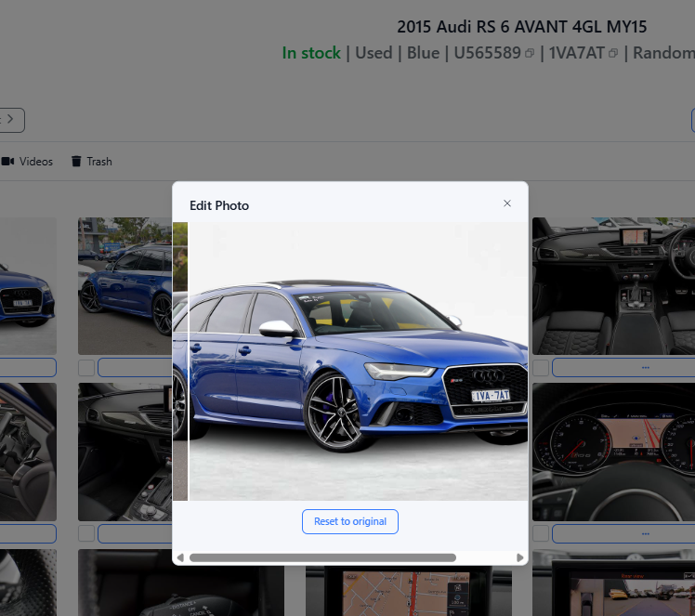Open the Trash tab
Image resolution: width=695 pixels, height=616 pixels.
point(92,162)
